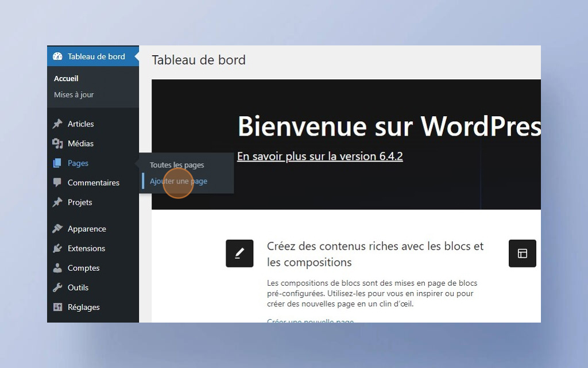The image size is (588, 368).
Task: Click the Pages stacked-sheets icon
Action: 57,163
